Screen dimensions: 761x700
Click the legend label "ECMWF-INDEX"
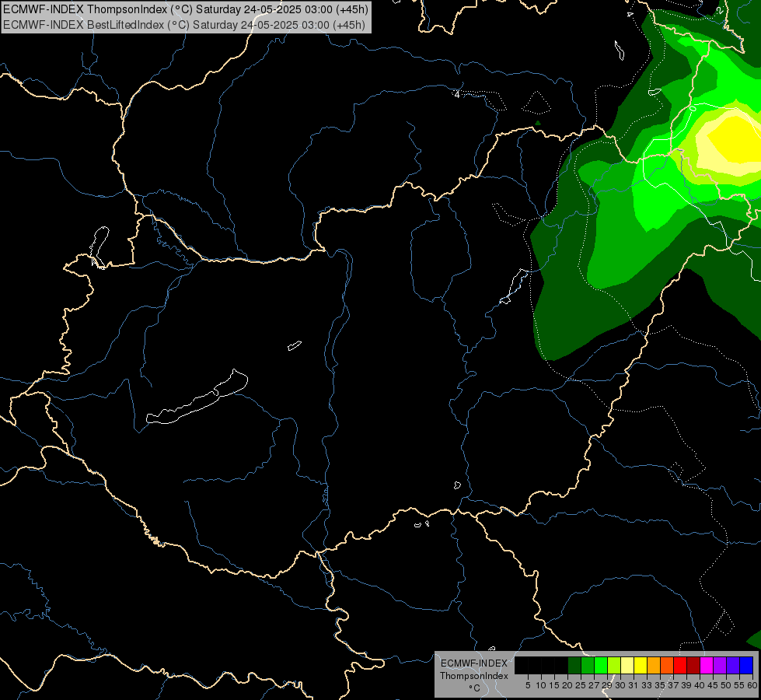tap(474, 663)
